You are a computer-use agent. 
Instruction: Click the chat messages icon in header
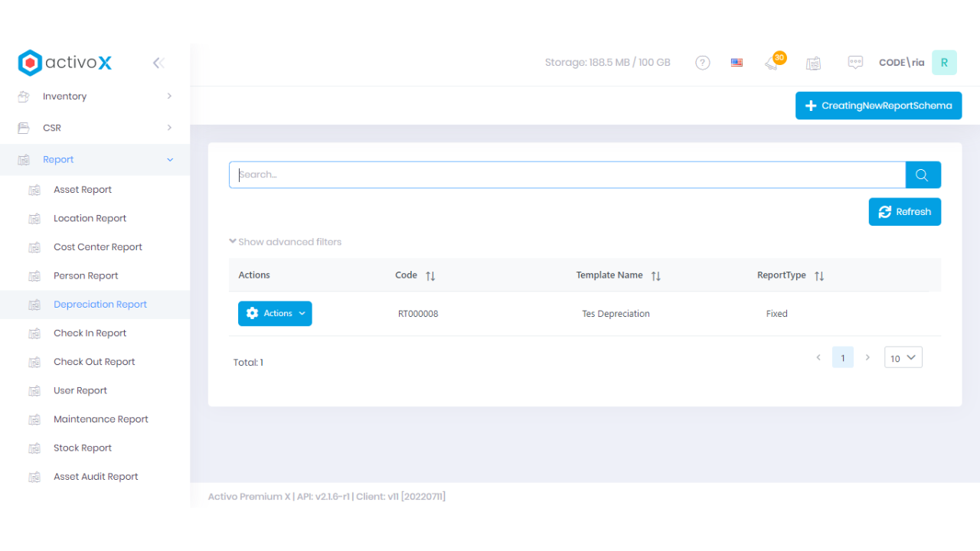(x=855, y=63)
